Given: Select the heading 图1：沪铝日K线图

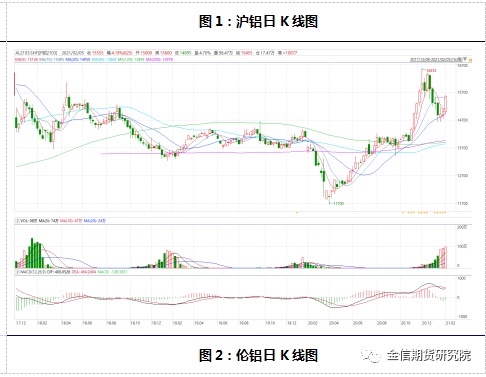Looking at the screenshot, I should (258, 21).
